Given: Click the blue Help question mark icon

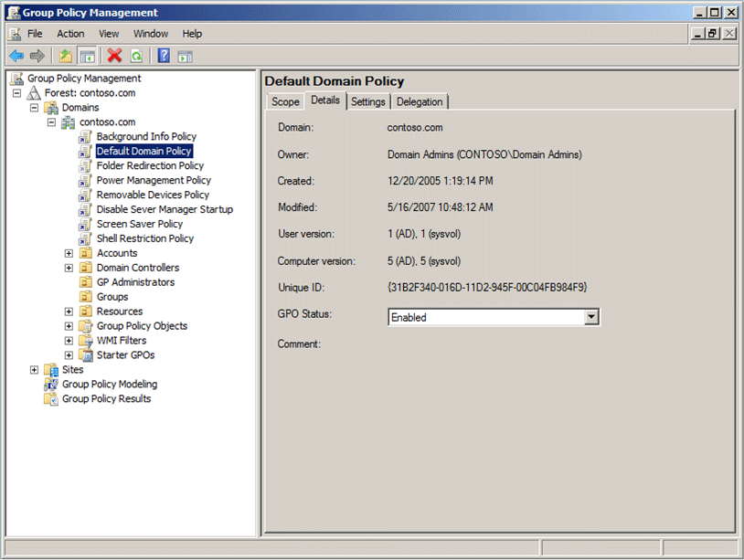Looking at the screenshot, I should 164,56.
